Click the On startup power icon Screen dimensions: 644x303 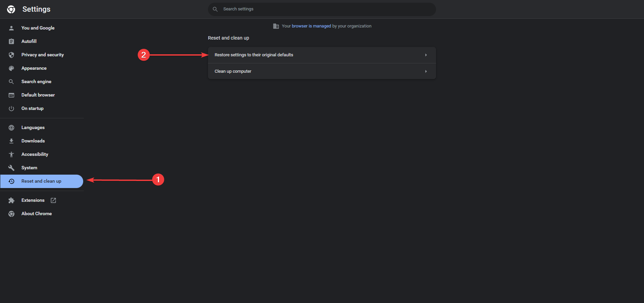click(11, 109)
